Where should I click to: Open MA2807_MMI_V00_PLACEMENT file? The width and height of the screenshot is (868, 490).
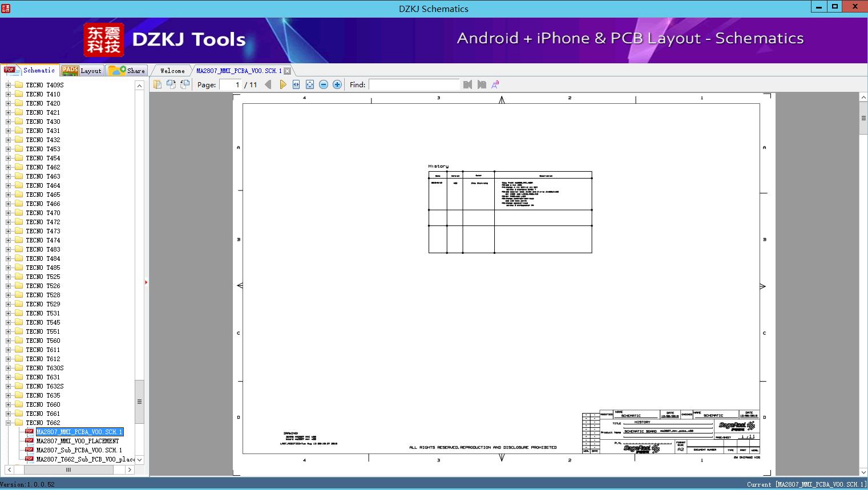click(78, 441)
